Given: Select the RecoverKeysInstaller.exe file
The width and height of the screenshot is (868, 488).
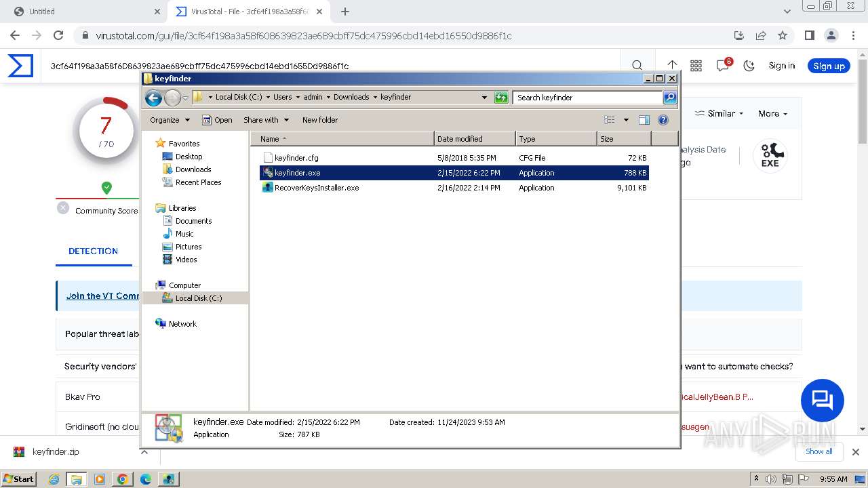Looking at the screenshot, I should click(x=454, y=188).
